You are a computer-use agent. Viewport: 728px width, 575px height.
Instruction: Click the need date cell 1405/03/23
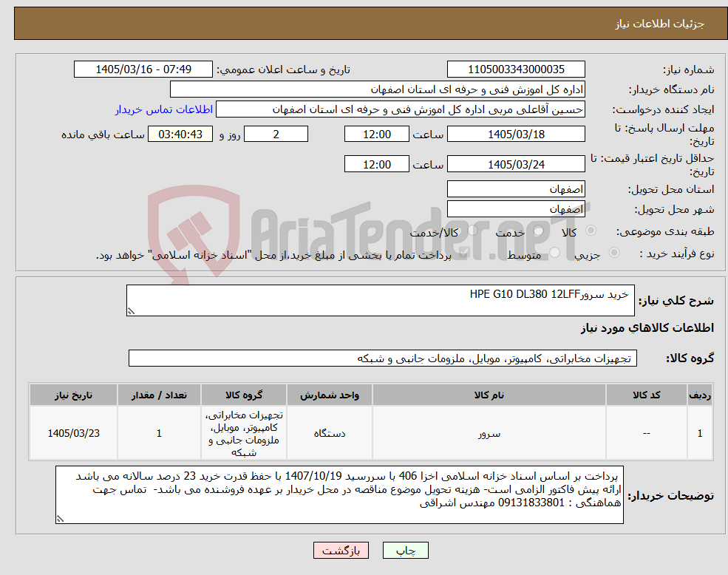[x=73, y=433]
